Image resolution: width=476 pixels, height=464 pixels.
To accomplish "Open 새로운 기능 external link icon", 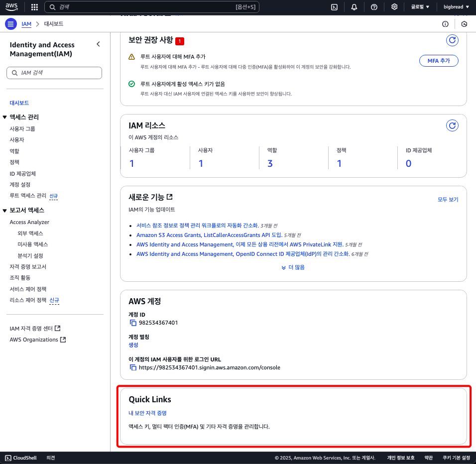I will coord(170,197).
